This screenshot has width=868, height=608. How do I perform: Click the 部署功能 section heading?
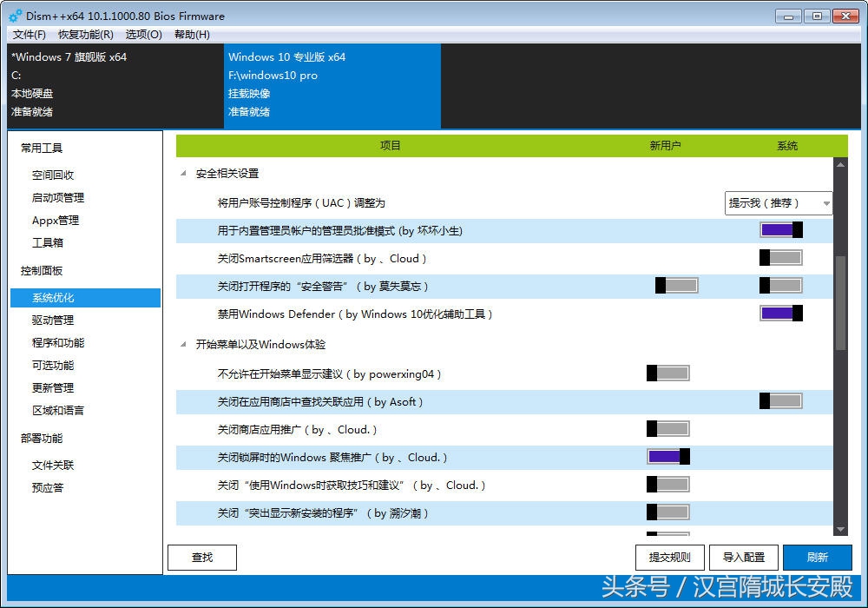tap(42, 439)
